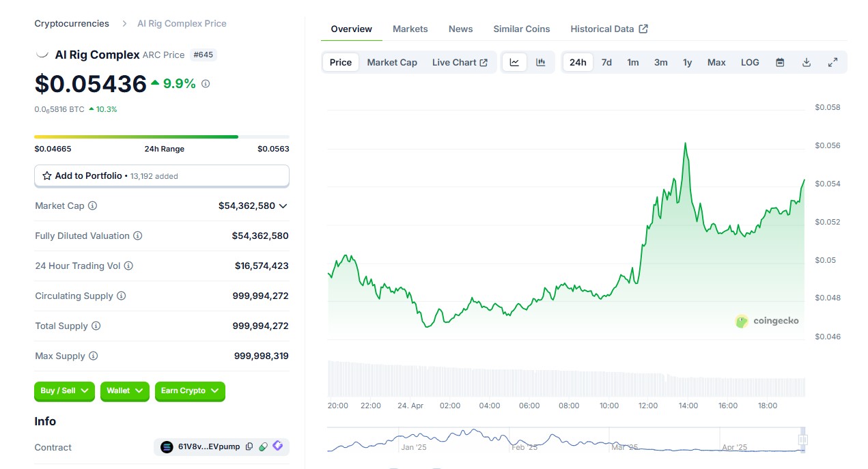Click the purple icon in contract row
The height and width of the screenshot is (469, 868).
coord(277,446)
